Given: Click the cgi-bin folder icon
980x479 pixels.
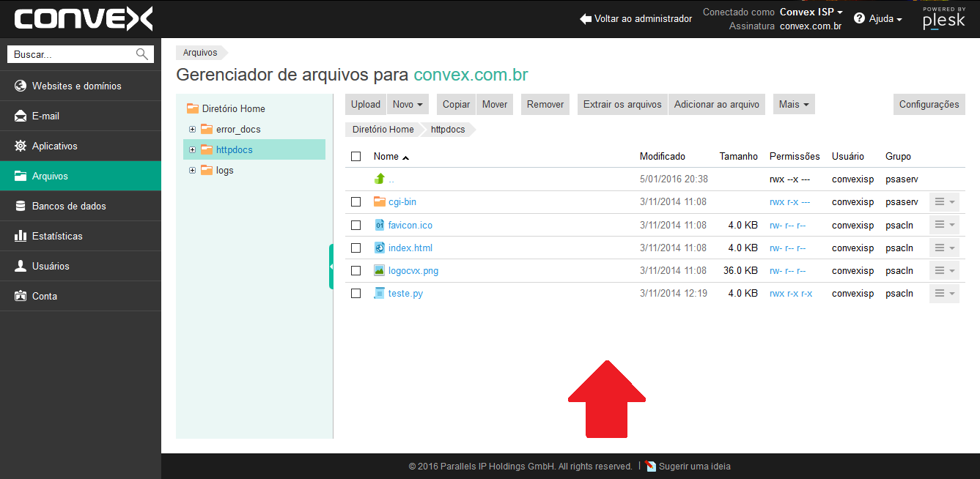Looking at the screenshot, I should click(x=379, y=201).
